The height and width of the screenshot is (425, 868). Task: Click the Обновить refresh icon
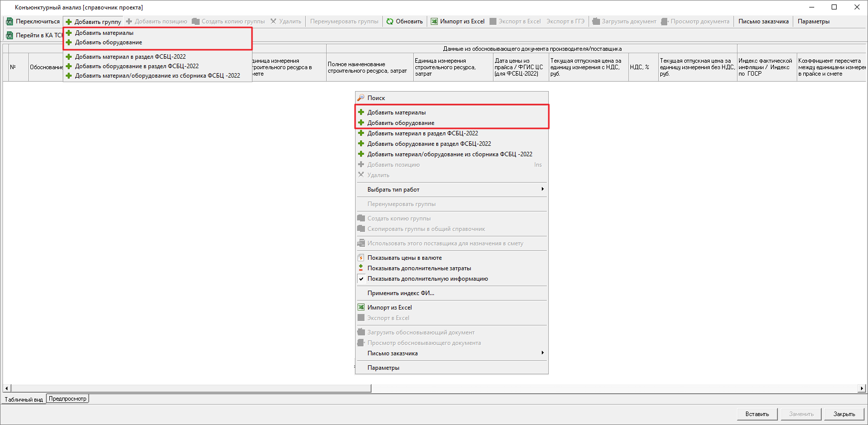coord(390,21)
